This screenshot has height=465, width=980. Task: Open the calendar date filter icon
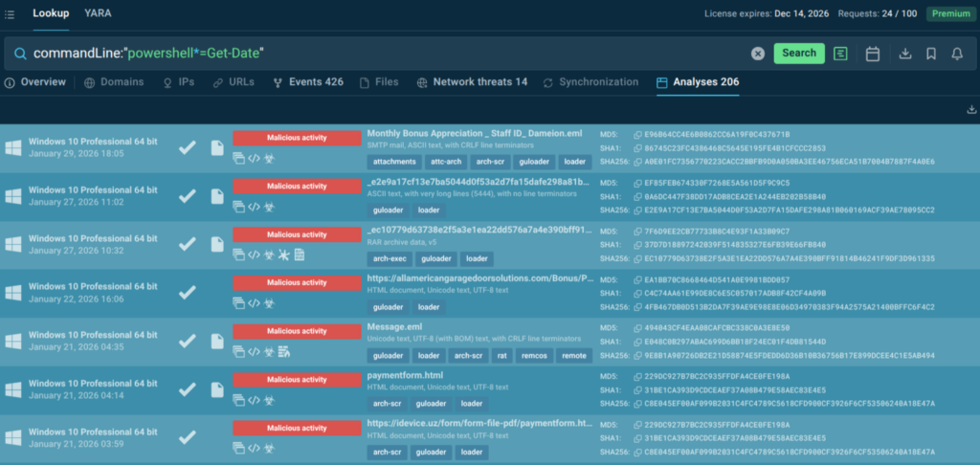click(873, 54)
